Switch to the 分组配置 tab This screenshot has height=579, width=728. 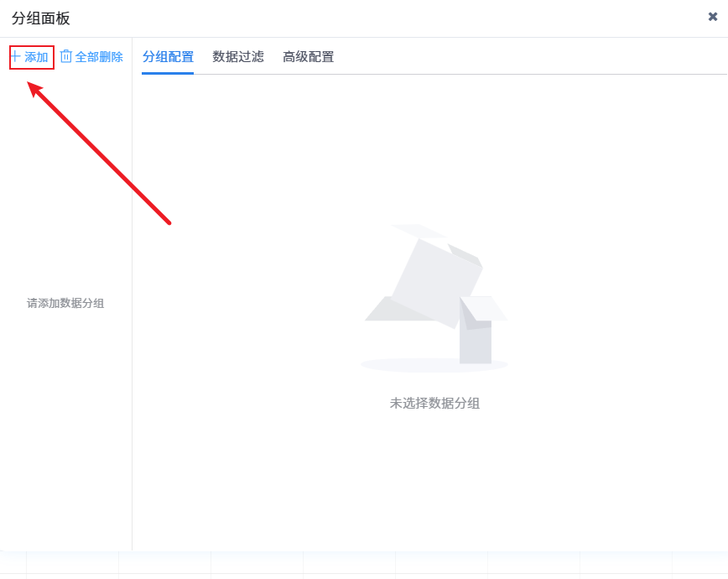tap(168, 57)
